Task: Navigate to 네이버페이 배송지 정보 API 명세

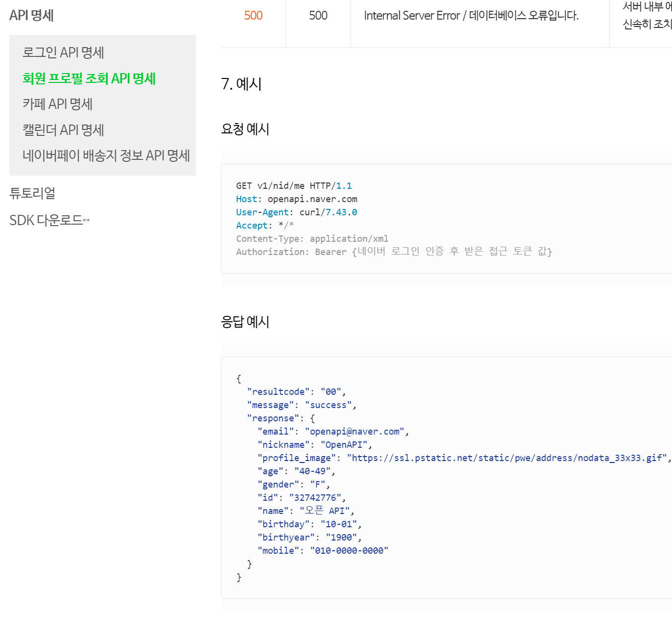Action: pos(106,155)
